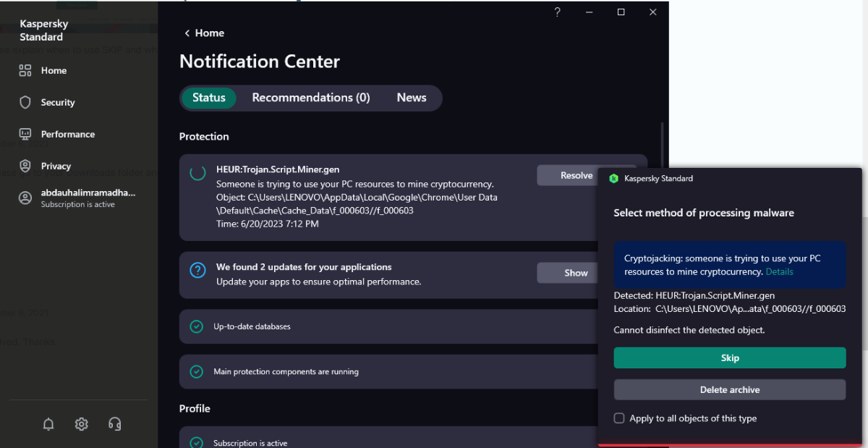Click the help question mark icon
868x448 pixels.
557,12
